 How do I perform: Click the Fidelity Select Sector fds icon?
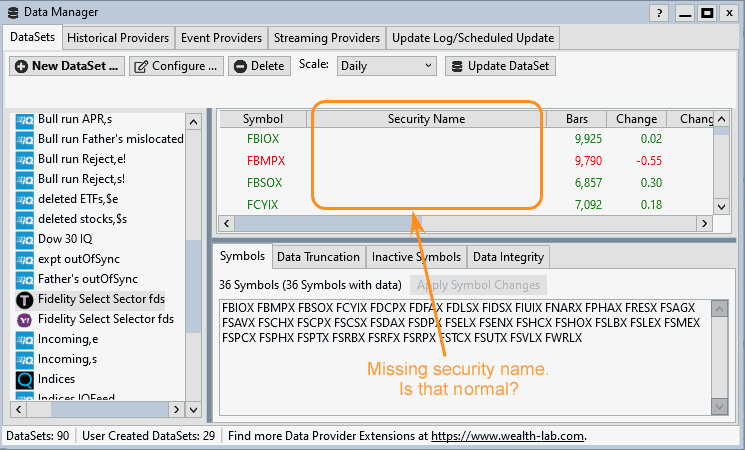[25, 299]
